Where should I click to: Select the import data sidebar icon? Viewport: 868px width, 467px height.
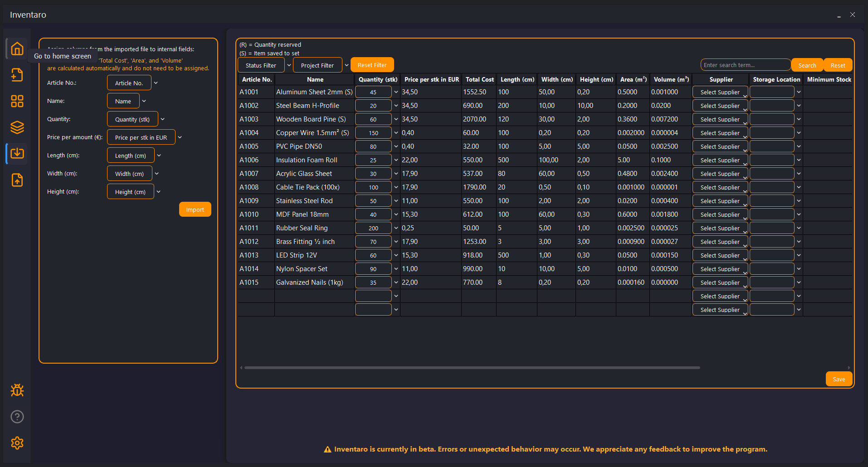17,154
